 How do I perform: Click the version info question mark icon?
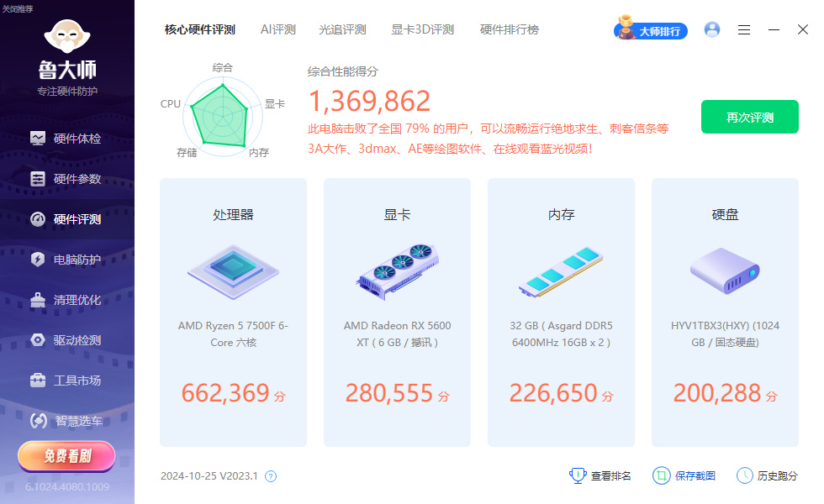click(x=271, y=476)
